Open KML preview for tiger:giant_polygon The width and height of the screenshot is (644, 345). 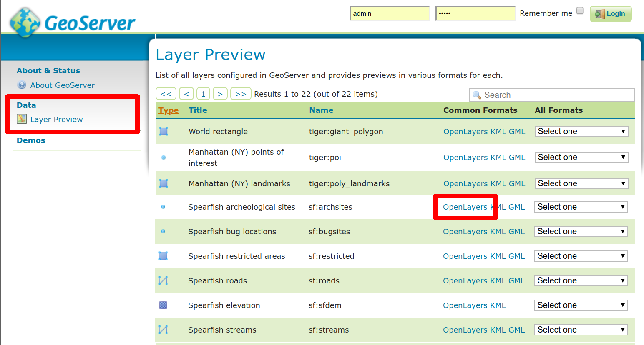coord(498,131)
